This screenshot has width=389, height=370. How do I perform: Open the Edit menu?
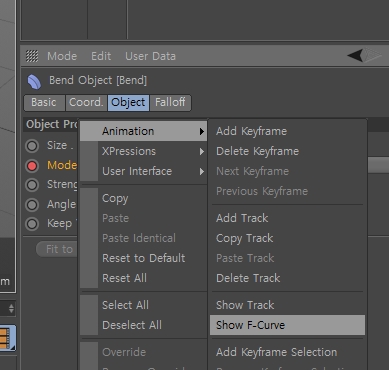point(101,56)
